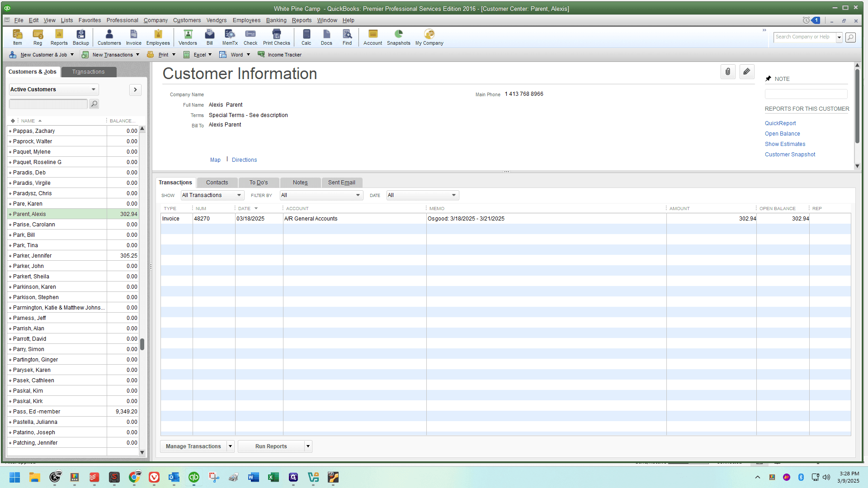Open the Filter By dropdown
The height and width of the screenshot is (488, 868).
[x=321, y=195]
